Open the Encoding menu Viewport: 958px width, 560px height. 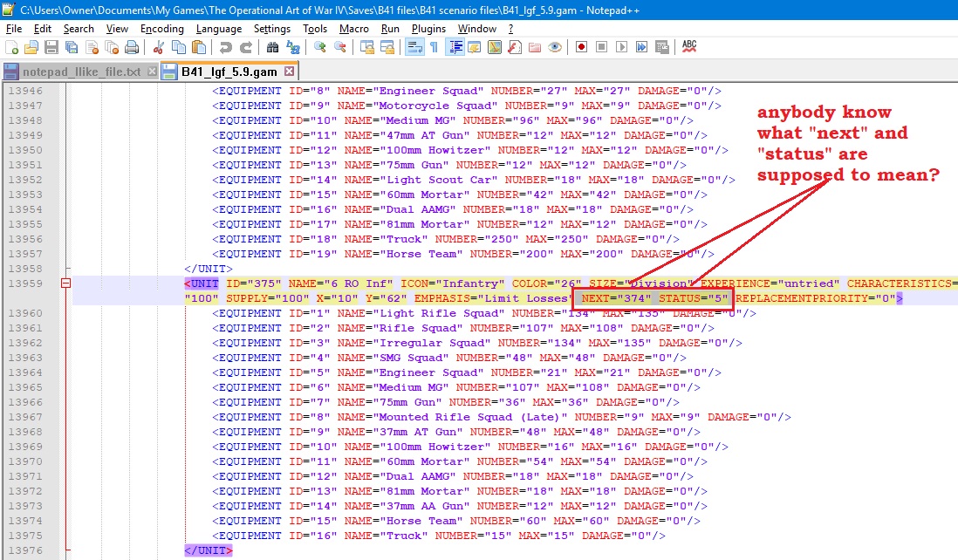point(161,29)
